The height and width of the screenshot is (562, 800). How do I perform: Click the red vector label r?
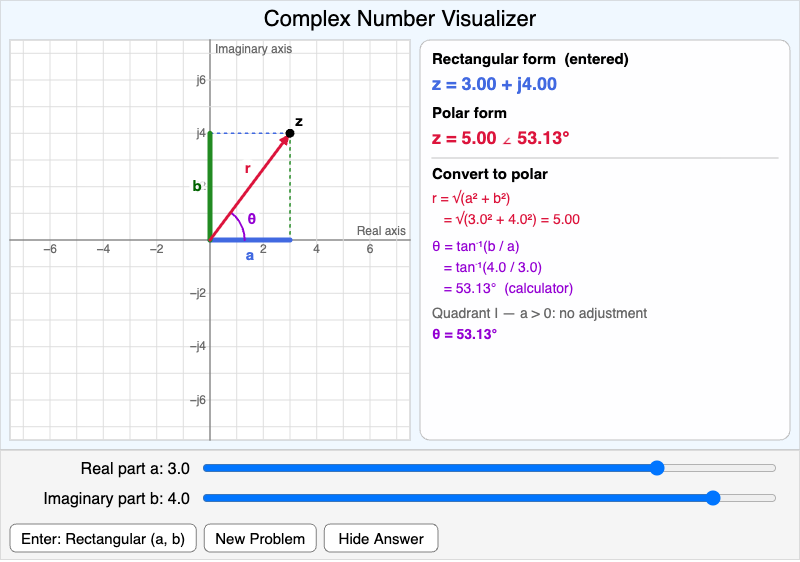[x=247, y=168]
